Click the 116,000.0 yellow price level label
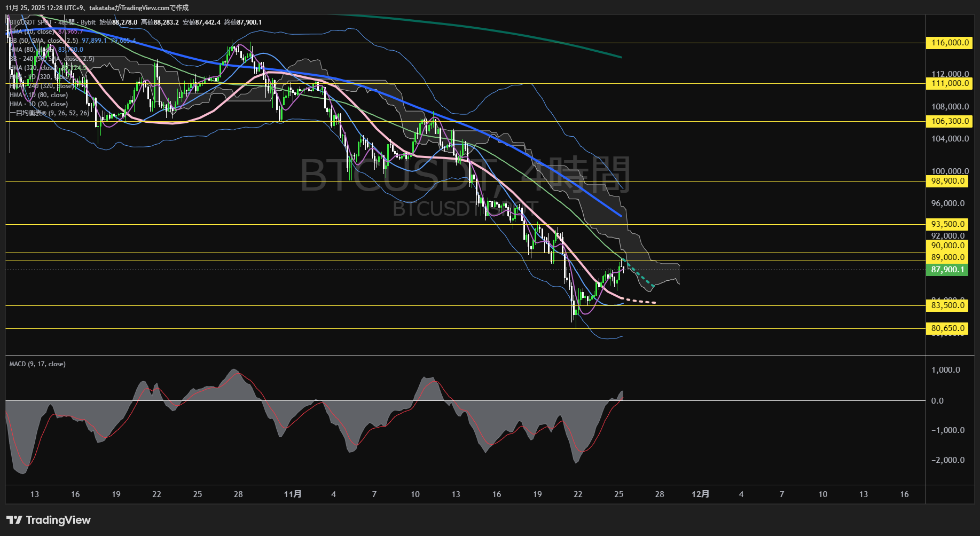Viewport: 980px width, 536px height. click(x=948, y=43)
